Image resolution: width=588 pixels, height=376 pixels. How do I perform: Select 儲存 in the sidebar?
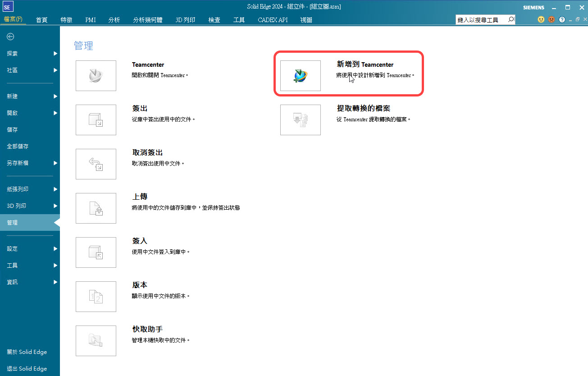[30, 129]
